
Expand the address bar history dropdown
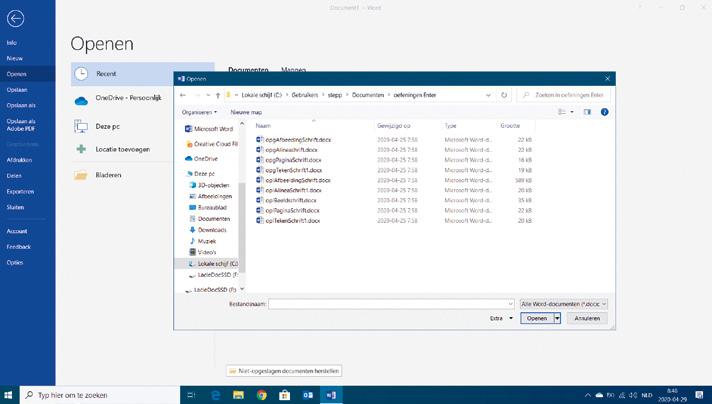coord(488,95)
